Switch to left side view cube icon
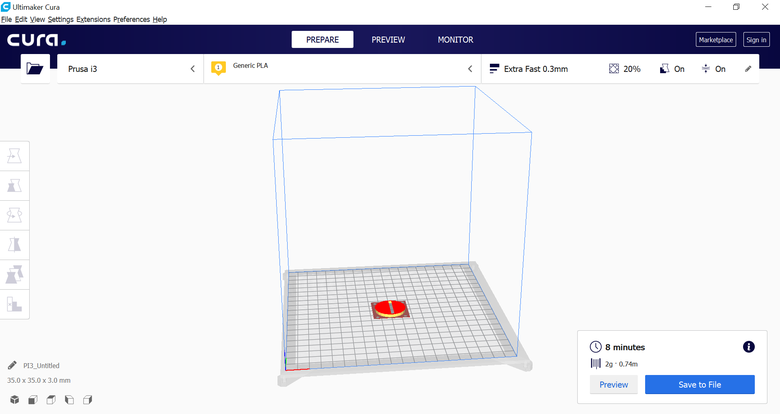 (x=69, y=400)
